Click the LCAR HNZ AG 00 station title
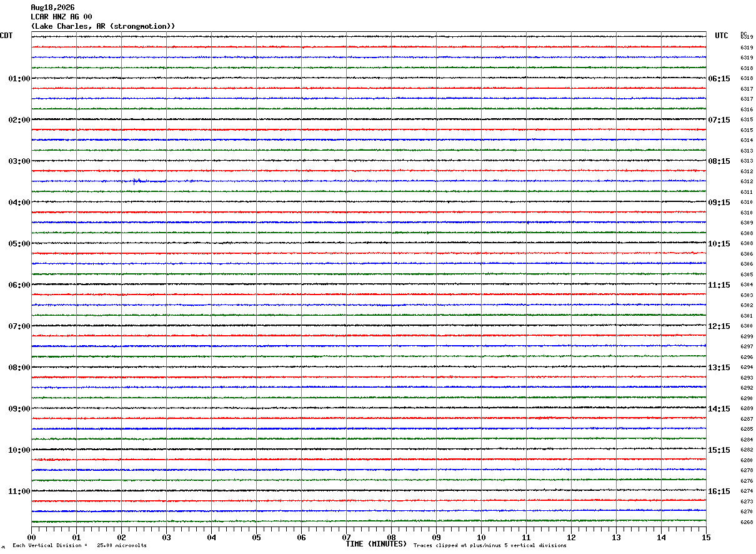756x554 pixels. coord(61,17)
